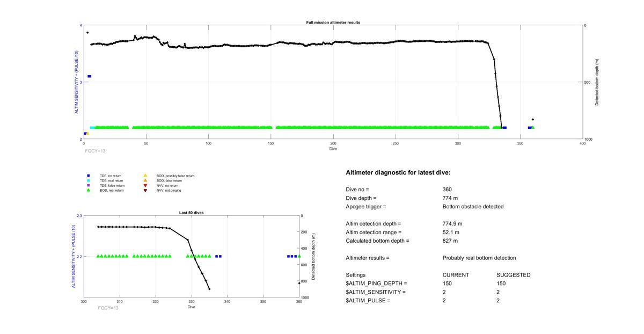This screenshot has height=334, width=644.
Task: Click the red inverted triangle for NVV, no return
Action: point(145,185)
